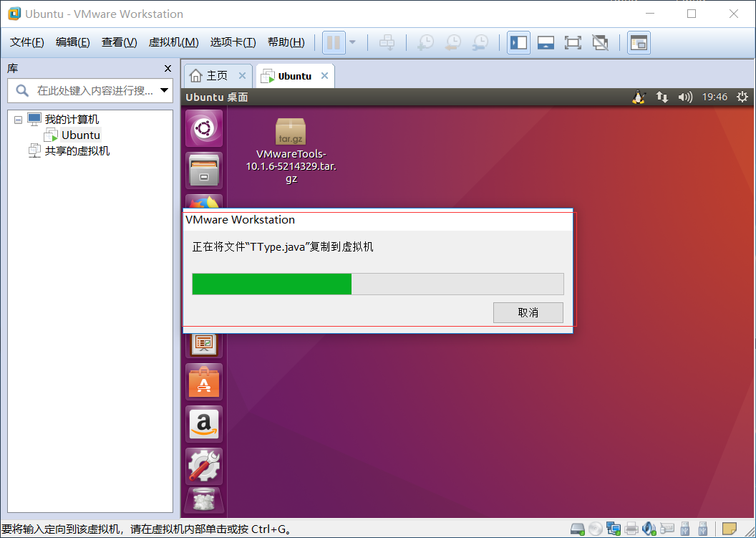The height and width of the screenshot is (538, 756).
Task: Click the VMware Workstation dialog title bar
Action: coord(377,219)
